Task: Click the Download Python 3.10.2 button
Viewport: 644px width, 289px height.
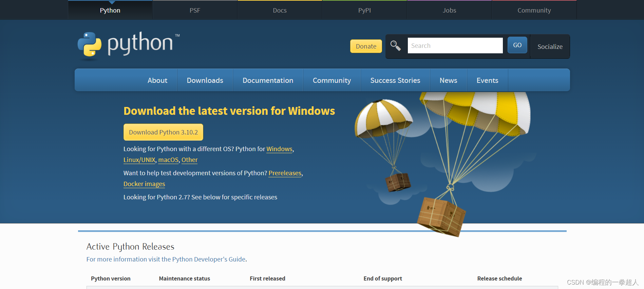Action: pos(163,132)
